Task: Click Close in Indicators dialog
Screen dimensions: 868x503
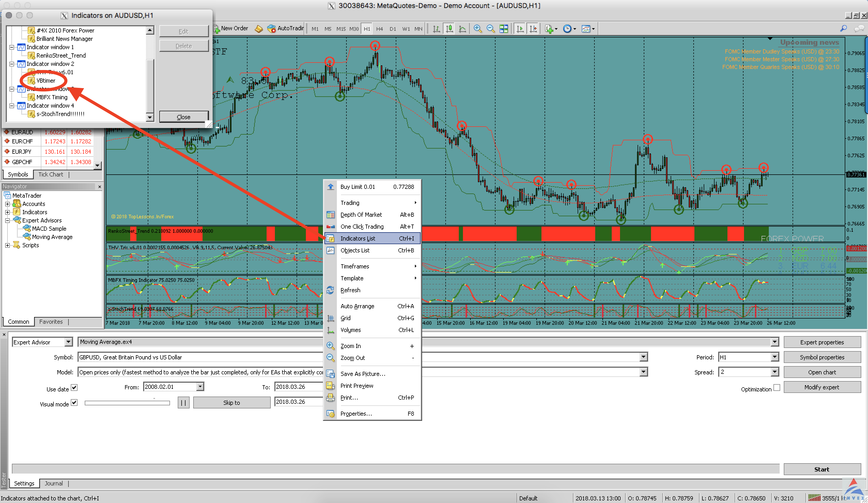Action: 184,117
